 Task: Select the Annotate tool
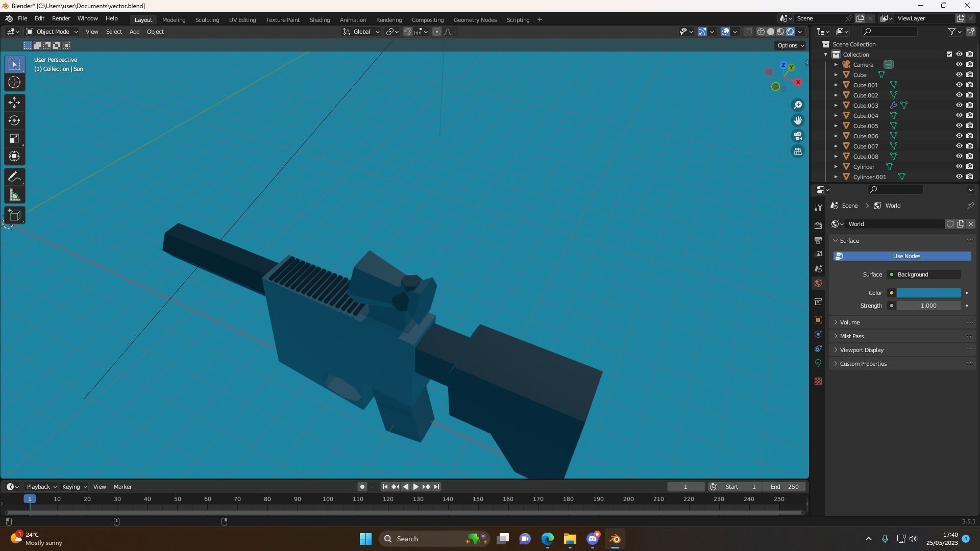point(14,177)
